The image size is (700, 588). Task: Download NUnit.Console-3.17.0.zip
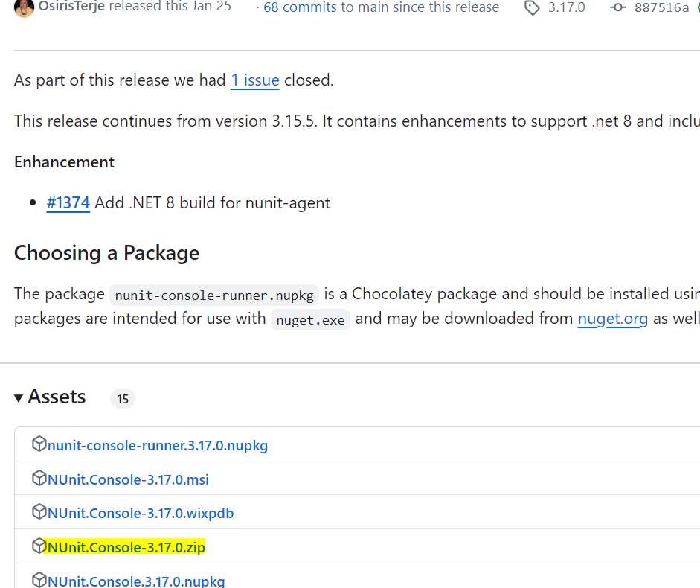click(x=126, y=547)
